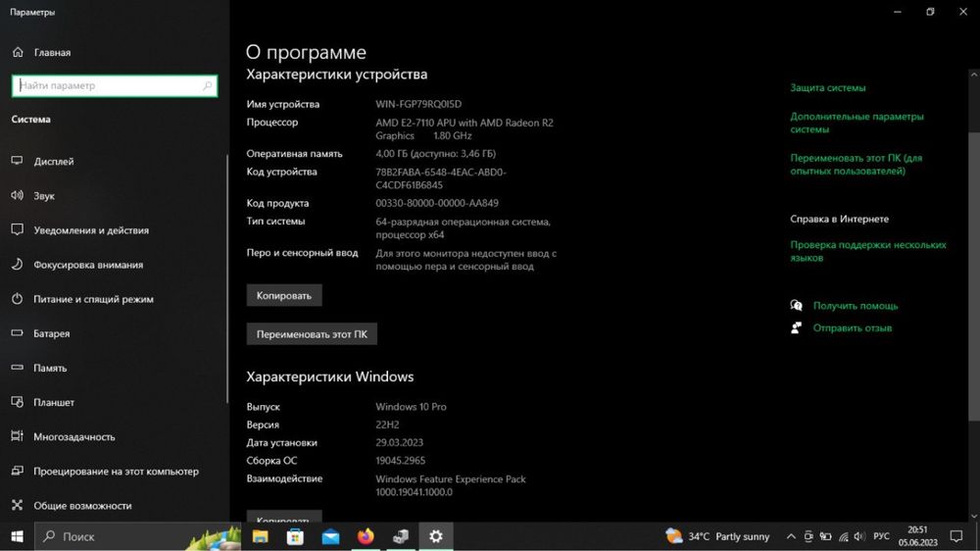Screen dimensions: 980x551
Task: Click the Получить помощь link text
Action: click(855, 305)
